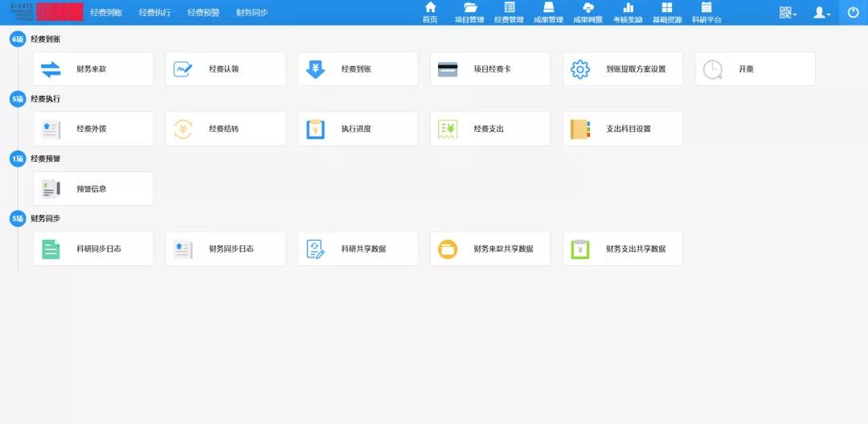Open the 预警信息 tile
The width and height of the screenshot is (868, 424).
[x=92, y=189]
